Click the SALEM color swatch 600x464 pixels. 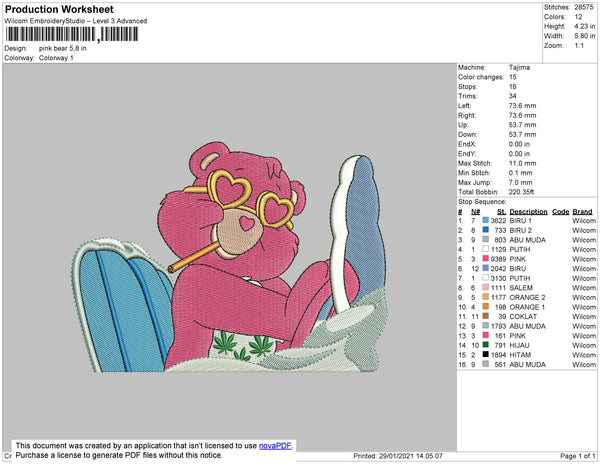486,287
